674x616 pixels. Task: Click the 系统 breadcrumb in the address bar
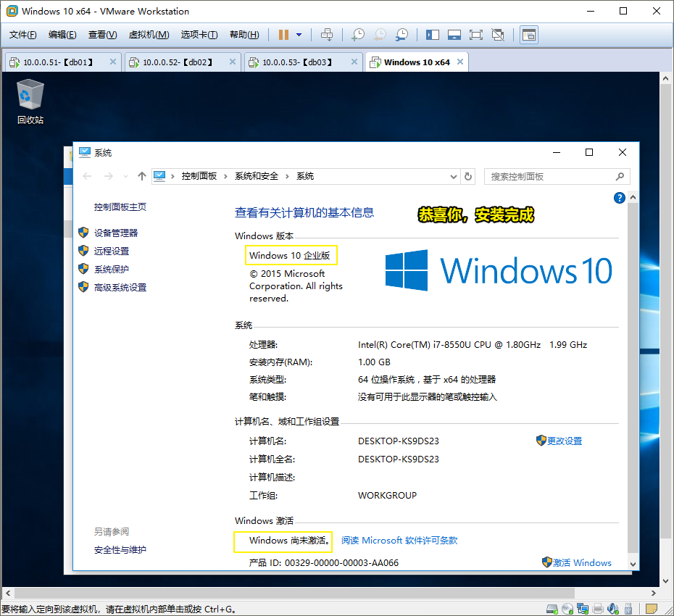(305, 176)
